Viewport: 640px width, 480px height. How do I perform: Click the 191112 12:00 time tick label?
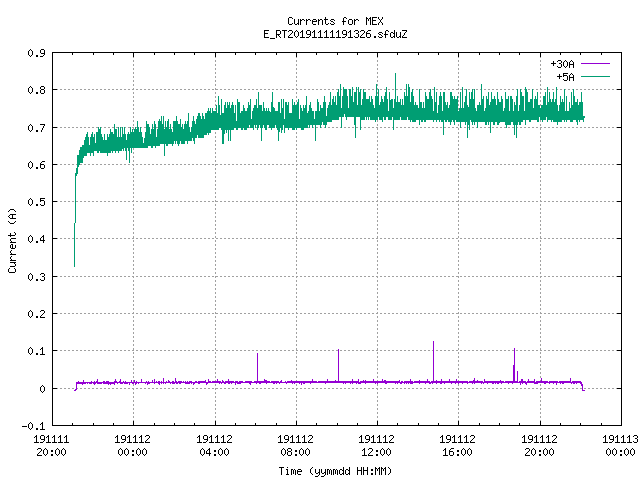[376, 446]
